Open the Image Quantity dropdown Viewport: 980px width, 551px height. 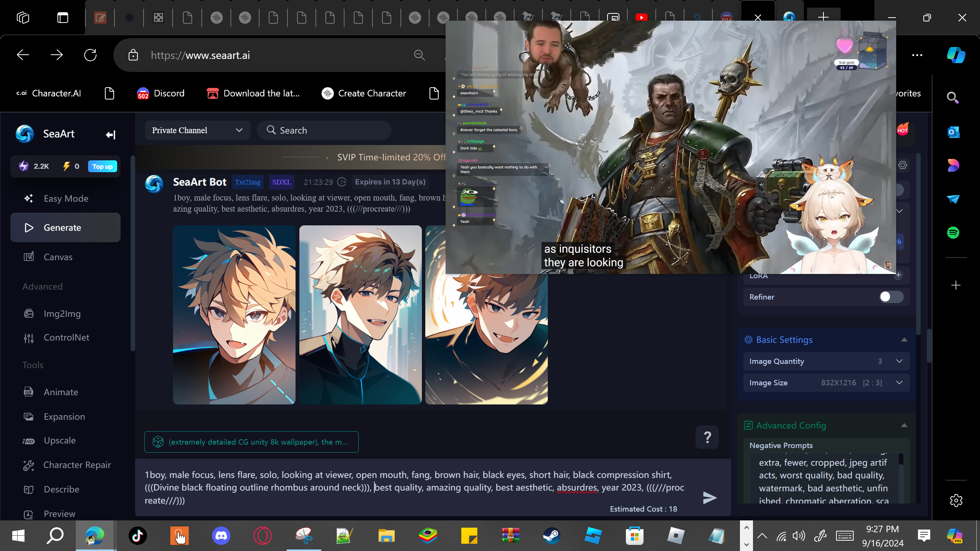[826, 361]
